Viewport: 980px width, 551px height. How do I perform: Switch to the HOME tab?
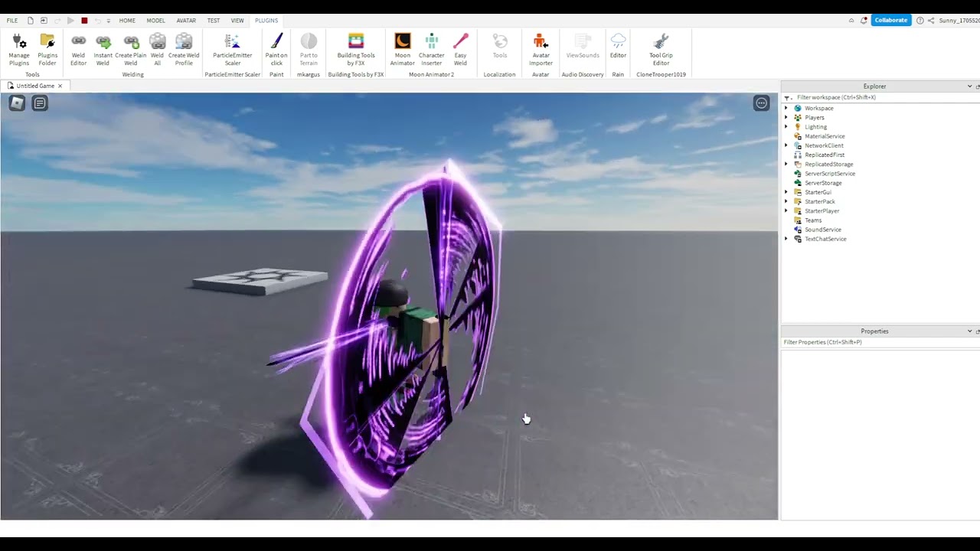127,21
